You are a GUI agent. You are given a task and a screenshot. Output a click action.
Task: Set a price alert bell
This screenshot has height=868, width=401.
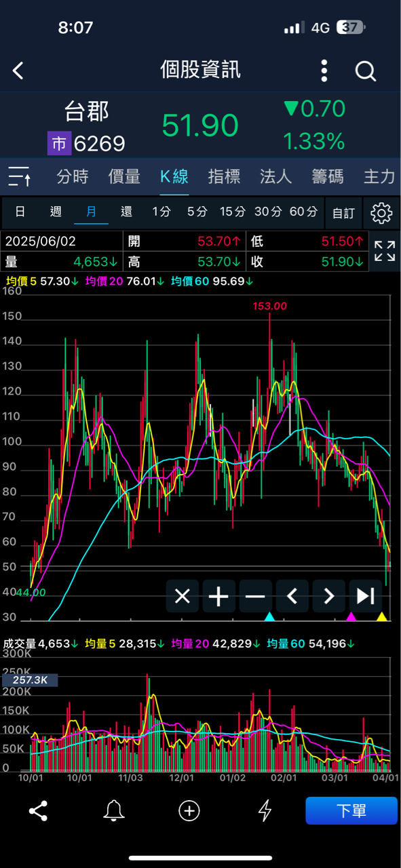click(114, 810)
